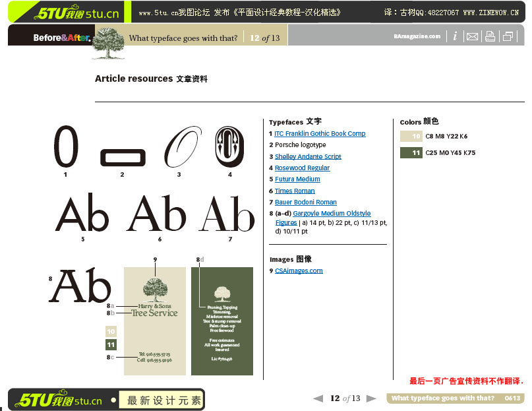Screen dimensions: 532x411
Task: Click 'Porsche logotype' text
Action: point(300,144)
